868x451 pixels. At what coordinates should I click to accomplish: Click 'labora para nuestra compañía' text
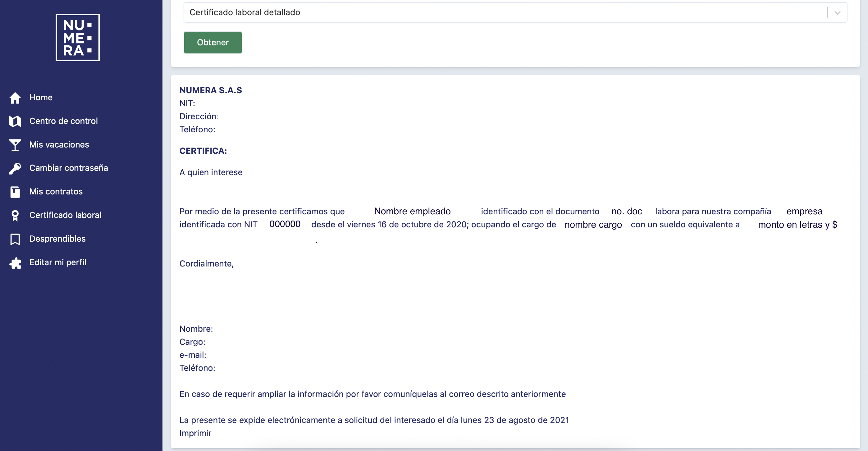click(713, 211)
